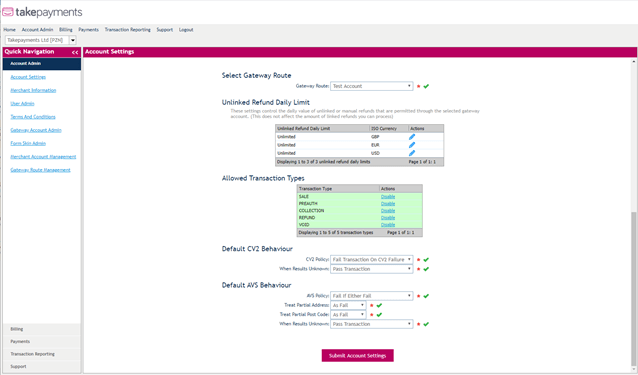Screen dimensions: 638x375
Task: Click the green checkmark beside CV2 Policy
Action: pyautogui.click(x=426, y=259)
